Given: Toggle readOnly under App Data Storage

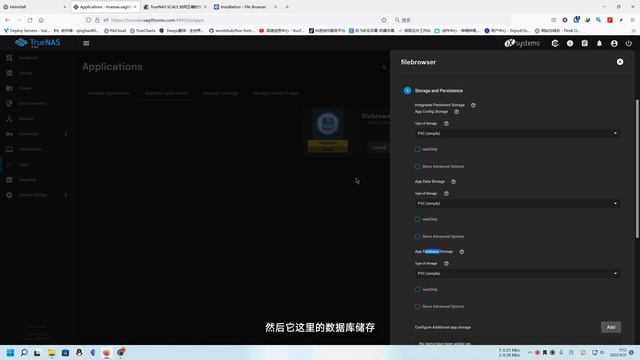Looking at the screenshot, I should click(417, 219).
